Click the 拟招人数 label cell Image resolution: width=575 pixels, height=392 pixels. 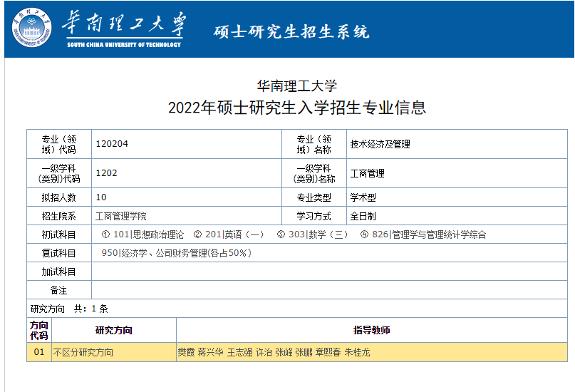pyautogui.click(x=59, y=197)
